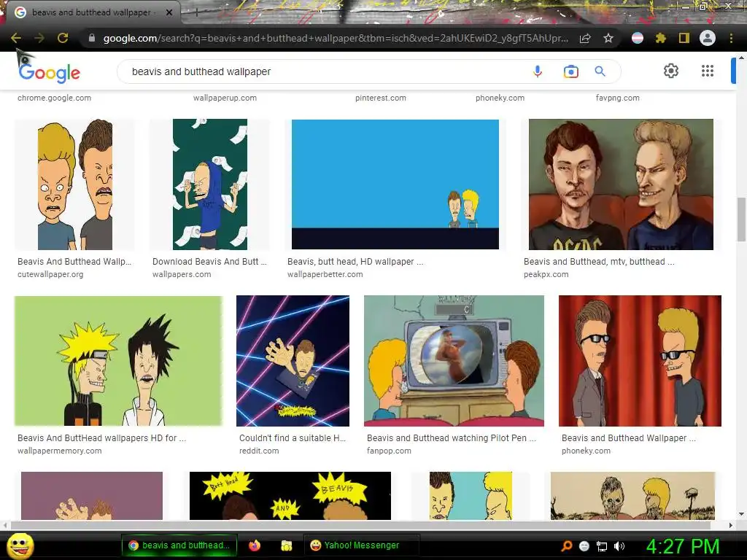Click the vertical scrollbar thumb
The width and height of the screenshot is (747, 560).
(x=741, y=219)
